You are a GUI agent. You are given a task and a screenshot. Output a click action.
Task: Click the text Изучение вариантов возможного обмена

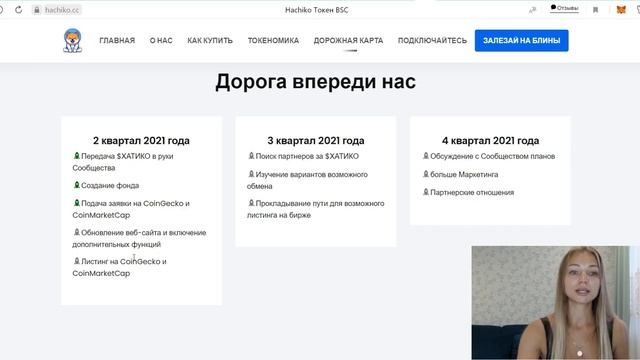(307, 180)
